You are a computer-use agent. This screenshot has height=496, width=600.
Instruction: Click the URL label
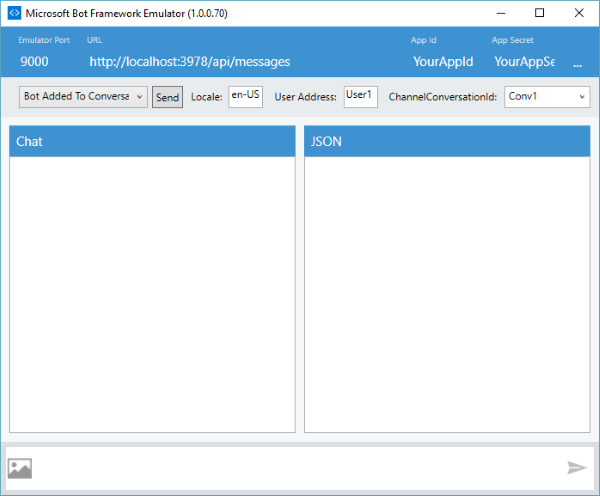95,40
